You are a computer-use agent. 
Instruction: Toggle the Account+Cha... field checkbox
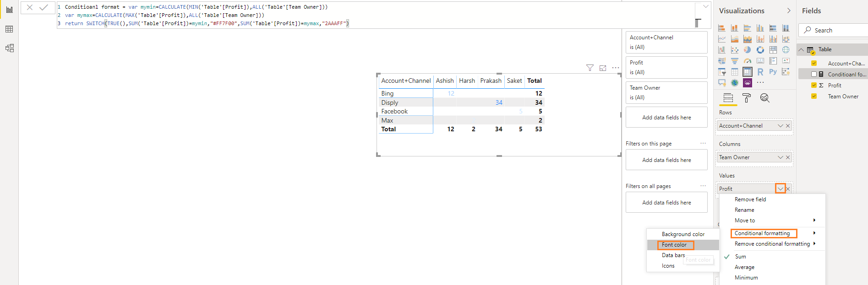point(814,63)
